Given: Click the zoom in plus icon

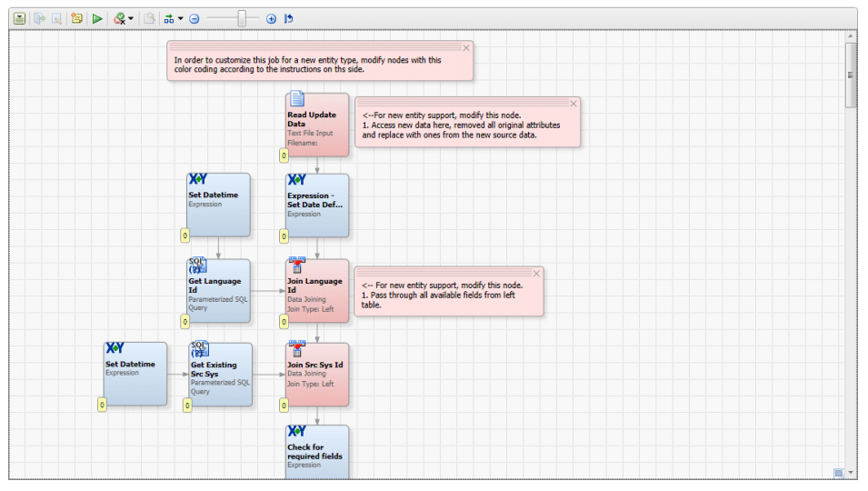Looking at the screenshot, I should pyautogui.click(x=271, y=19).
